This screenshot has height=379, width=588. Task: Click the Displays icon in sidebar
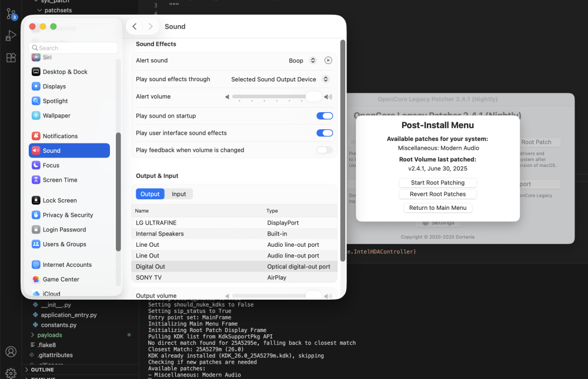36,86
